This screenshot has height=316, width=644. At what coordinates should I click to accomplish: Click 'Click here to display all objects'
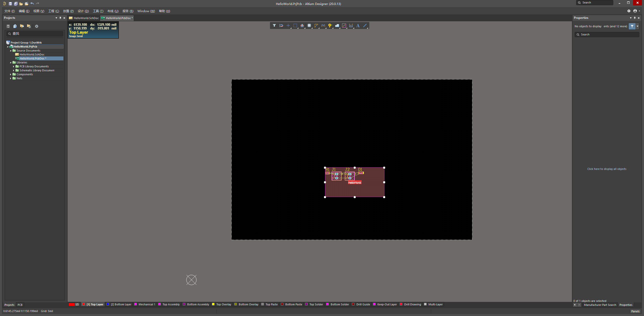607,169
